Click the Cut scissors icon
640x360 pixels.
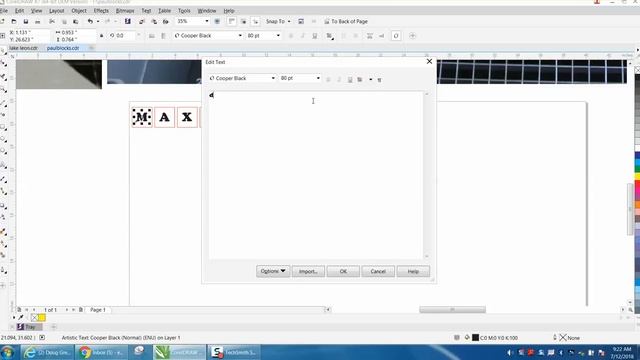click(52, 21)
